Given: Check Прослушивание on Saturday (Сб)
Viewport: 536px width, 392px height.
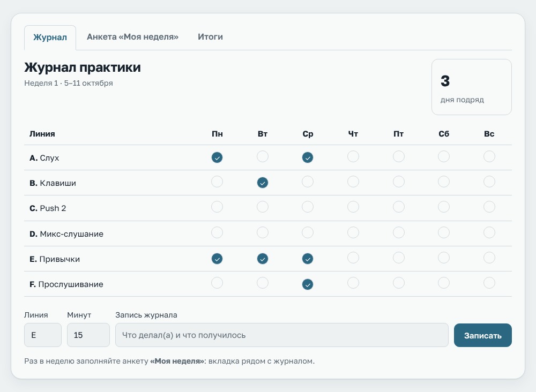Looking at the screenshot, I should (x=444, y=283).
